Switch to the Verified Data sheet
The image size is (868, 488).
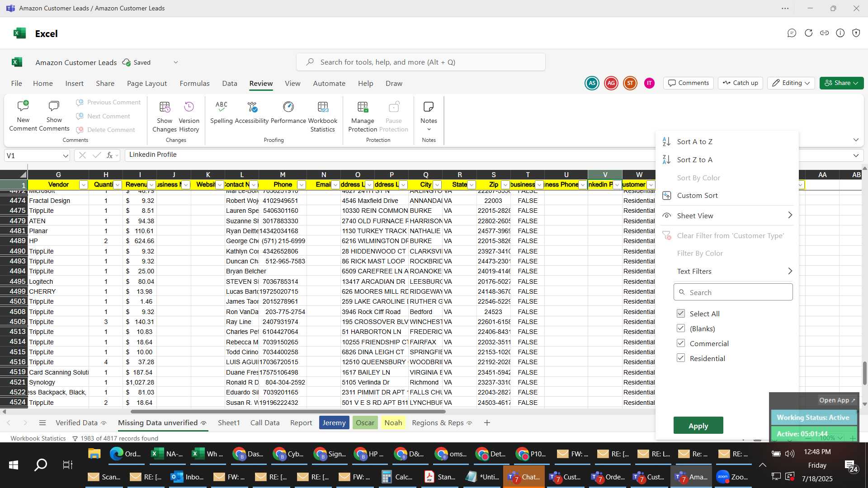point(76,423)
